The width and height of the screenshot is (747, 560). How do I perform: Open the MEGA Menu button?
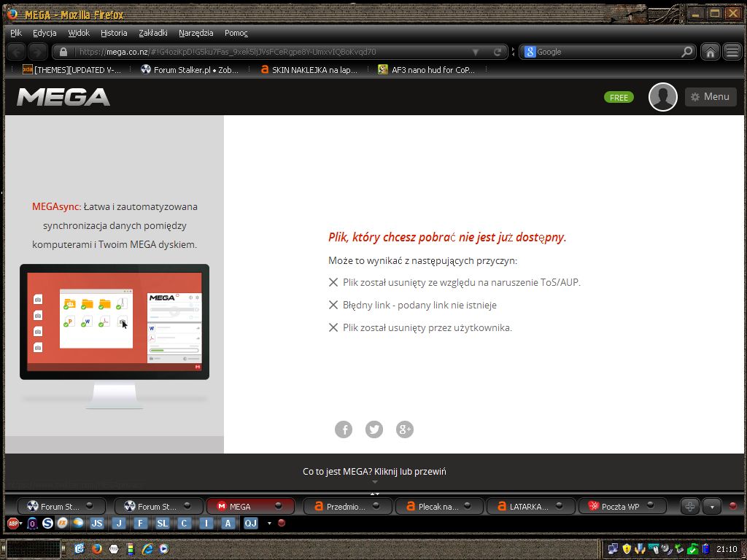pyautogui.click(x=711, y=97)
